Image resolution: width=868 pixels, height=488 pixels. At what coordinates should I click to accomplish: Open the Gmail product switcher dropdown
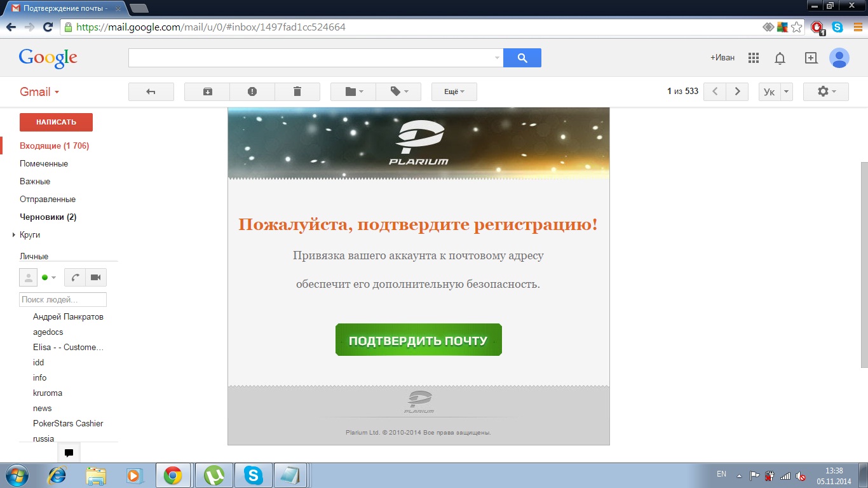coord(39,91)
